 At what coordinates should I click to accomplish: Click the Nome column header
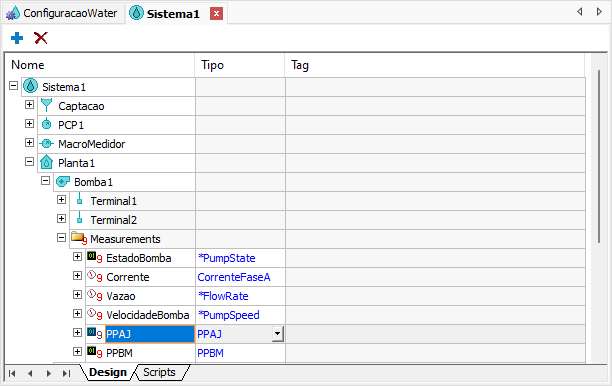[100, 65]
